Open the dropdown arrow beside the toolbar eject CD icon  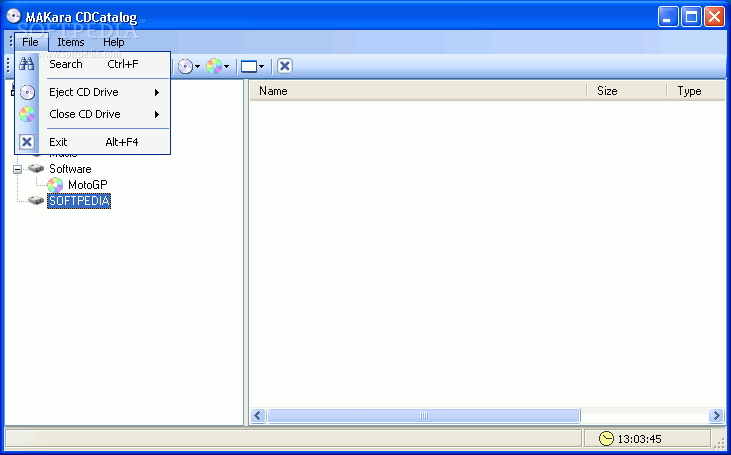click(197, 67)
